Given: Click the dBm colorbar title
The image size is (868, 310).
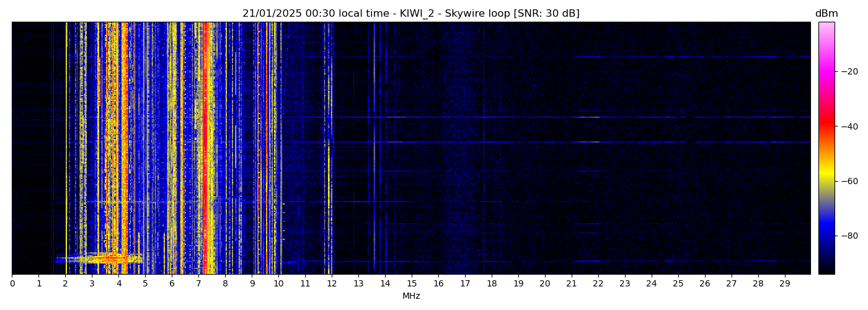Looking at the screenshot, I should pyautogui.click(x=826, y=14).
